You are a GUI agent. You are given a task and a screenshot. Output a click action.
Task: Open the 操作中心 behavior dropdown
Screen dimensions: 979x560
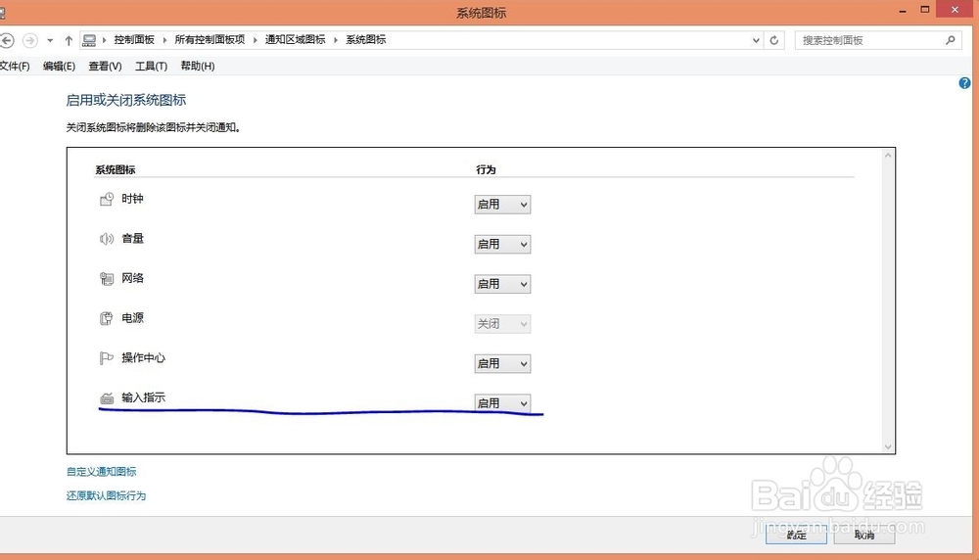[x=502, y=364]
